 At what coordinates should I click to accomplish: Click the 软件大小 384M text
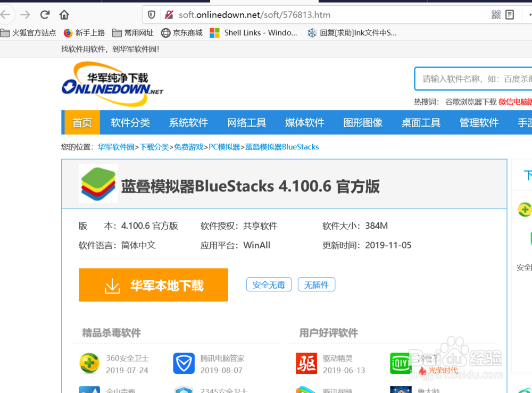pos(355,226)
